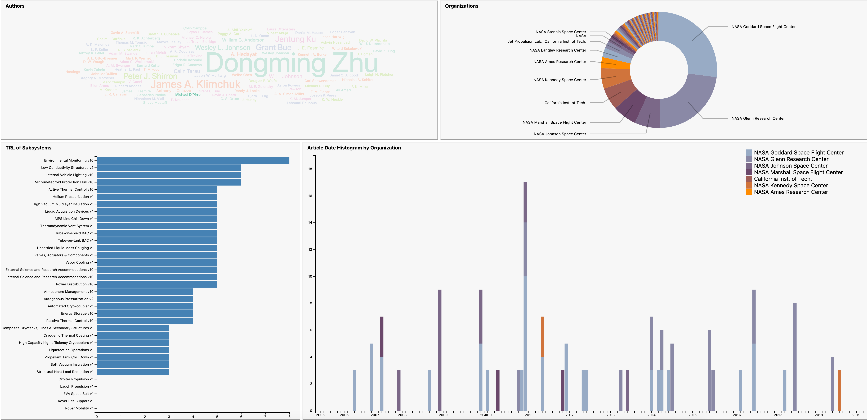Select William G. Anderson in the word cloud
Image resolution: width=868 pixels, height=420 pixels.
point(243,40)
